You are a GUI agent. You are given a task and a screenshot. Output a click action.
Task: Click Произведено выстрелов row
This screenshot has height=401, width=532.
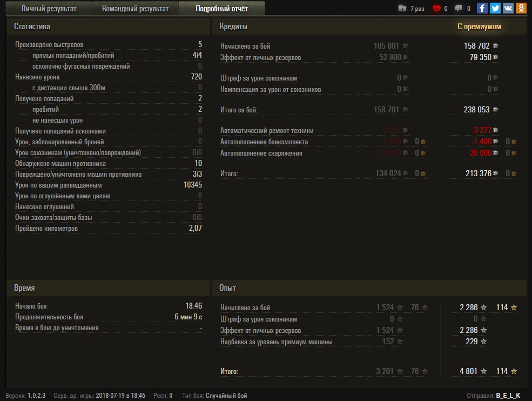pos(109,44)
